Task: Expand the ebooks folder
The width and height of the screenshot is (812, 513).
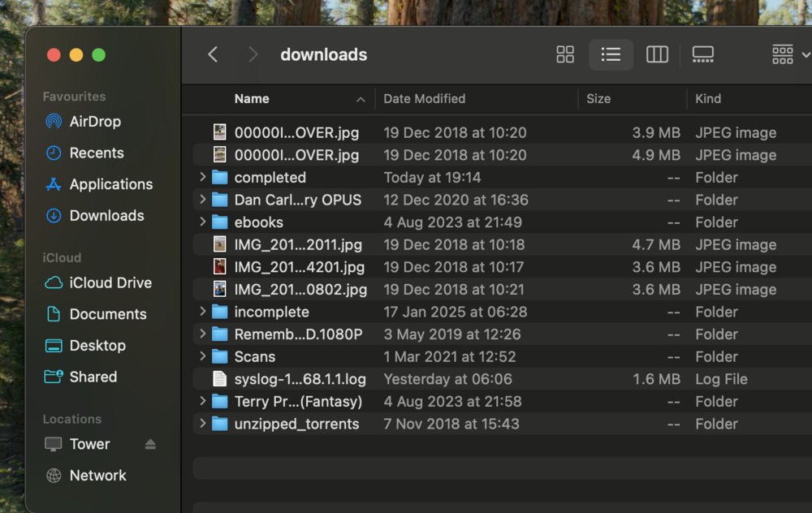Action: point(202,222)
